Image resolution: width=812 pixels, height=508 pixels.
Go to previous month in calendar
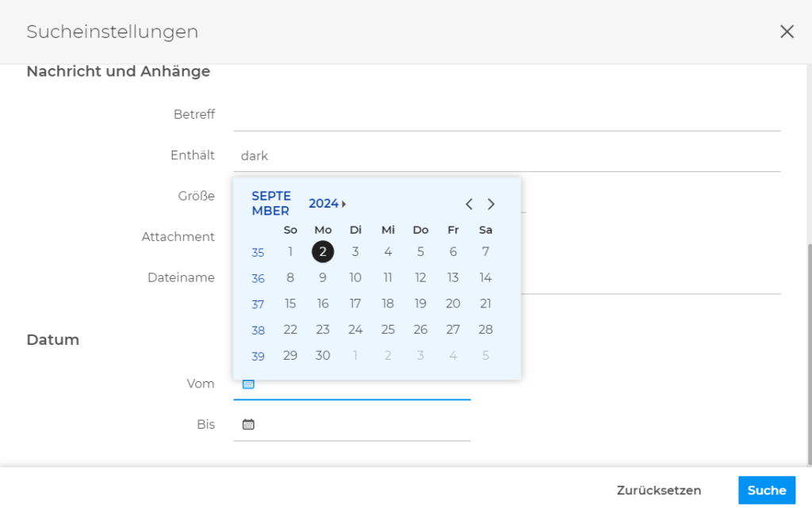pyautogui.click(x=469, y=204)
